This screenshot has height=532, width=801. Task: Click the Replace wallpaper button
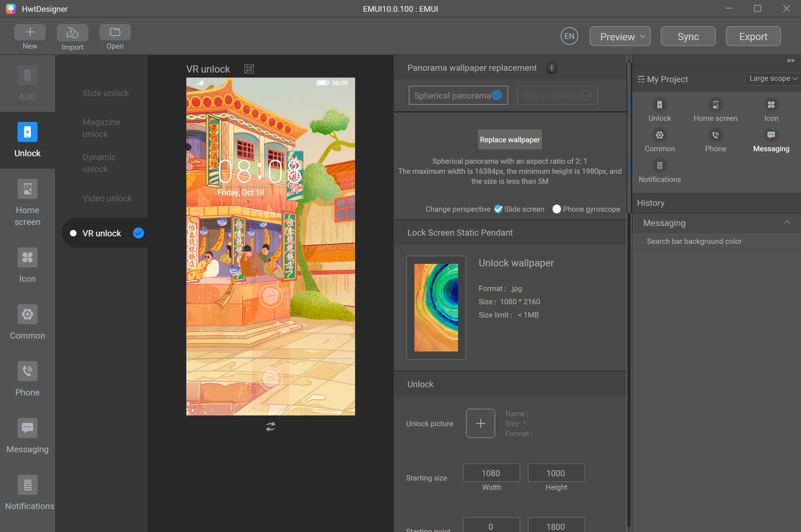click(x=510, y=140)
